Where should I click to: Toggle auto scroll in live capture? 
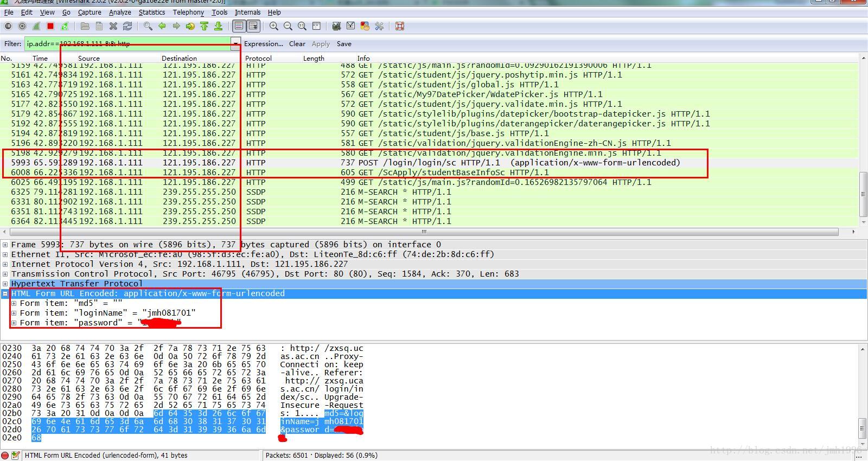point(253,26)
